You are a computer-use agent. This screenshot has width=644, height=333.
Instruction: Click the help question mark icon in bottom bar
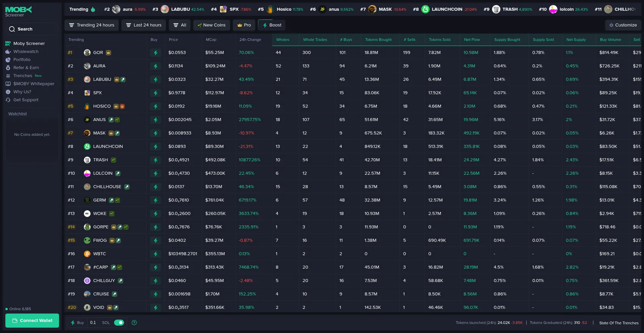[134, 323]
